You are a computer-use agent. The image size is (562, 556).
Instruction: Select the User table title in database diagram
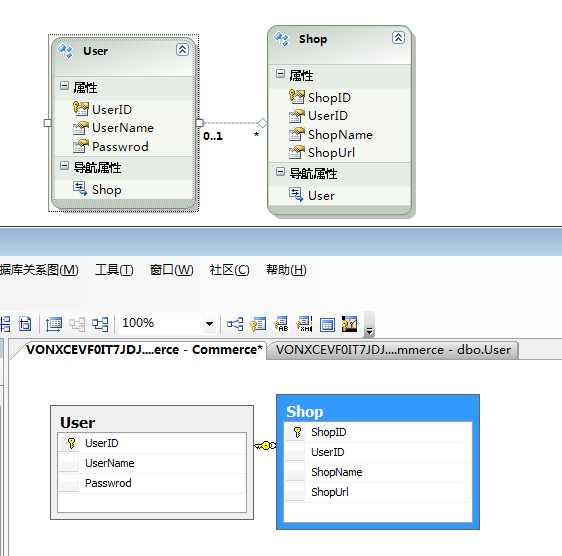click(77, 423)
